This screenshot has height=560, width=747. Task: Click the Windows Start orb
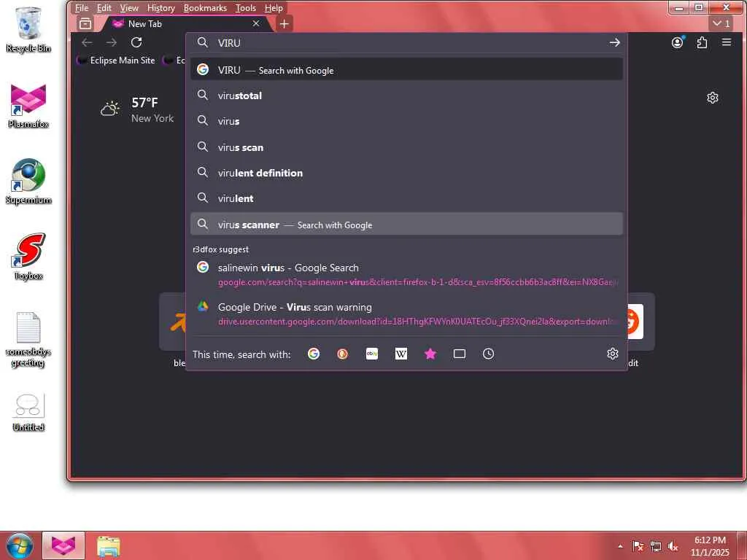(x=20, y=545)
